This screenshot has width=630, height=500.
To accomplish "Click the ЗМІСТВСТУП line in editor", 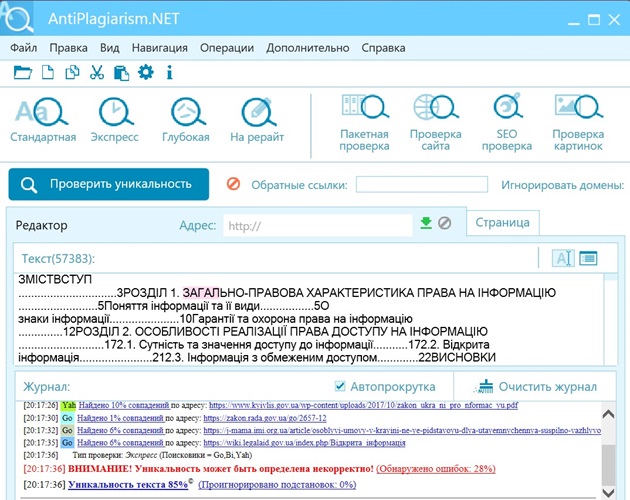I will click(x=55, y=279).
